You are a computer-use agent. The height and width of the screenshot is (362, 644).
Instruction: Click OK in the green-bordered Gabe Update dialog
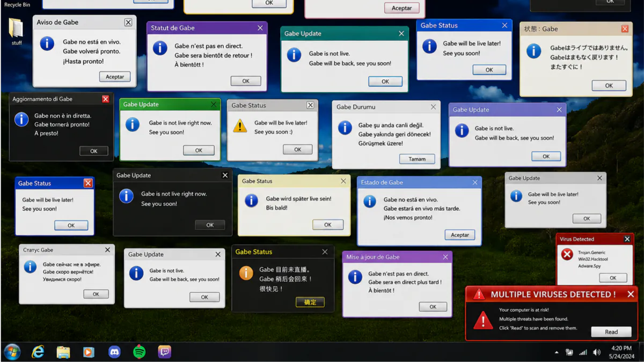tap(199, 150)
